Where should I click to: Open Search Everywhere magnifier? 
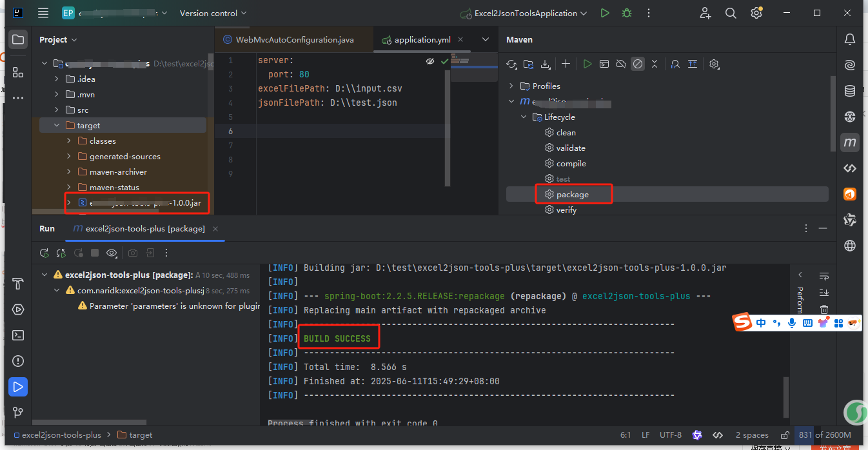(x=731, y=13)
